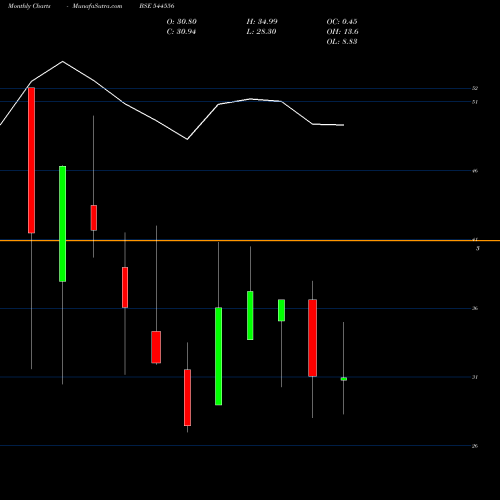Click the tiny green candle at chart's end
Viewport: 500px width, 500px height.
(344, 379)
